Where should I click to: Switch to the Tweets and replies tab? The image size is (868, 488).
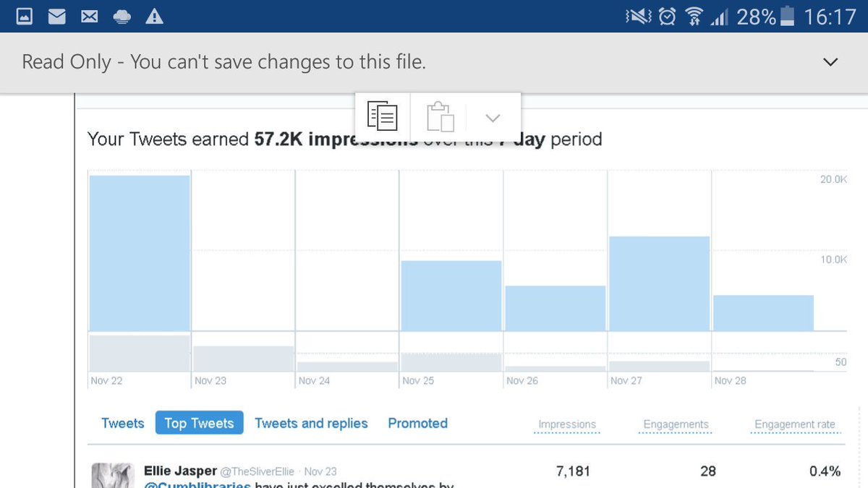[x=311, y=424]
